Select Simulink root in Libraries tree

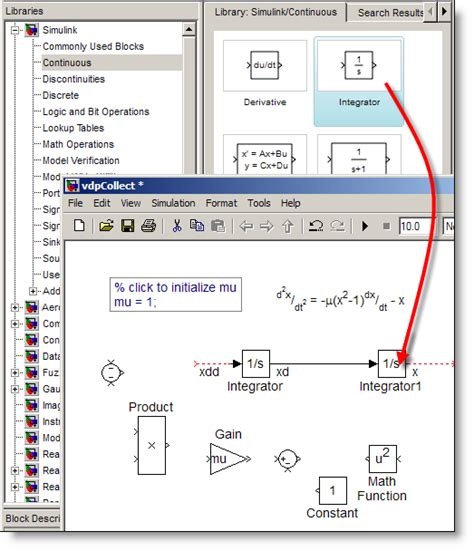(x=60, y=30)
